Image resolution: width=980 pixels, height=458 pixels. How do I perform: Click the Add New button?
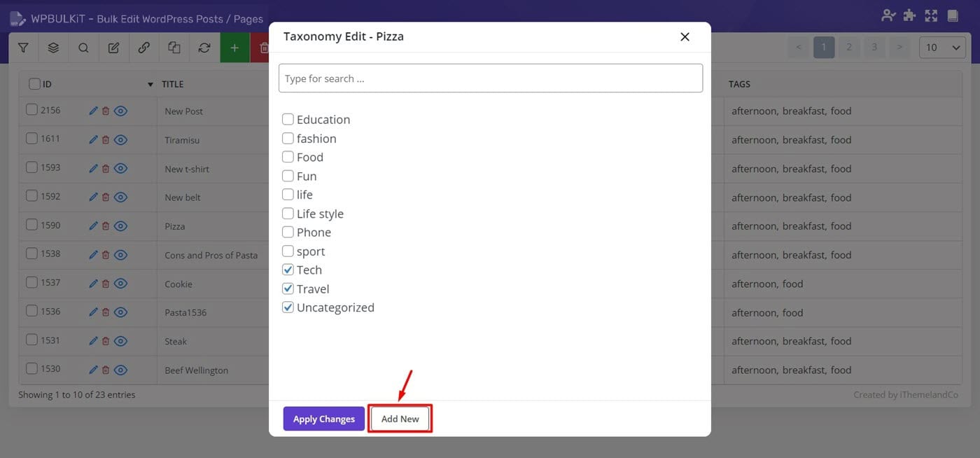tap(400, 418)
